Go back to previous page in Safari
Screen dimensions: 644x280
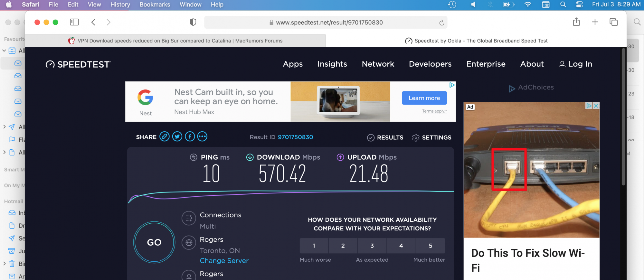point(93,22)
